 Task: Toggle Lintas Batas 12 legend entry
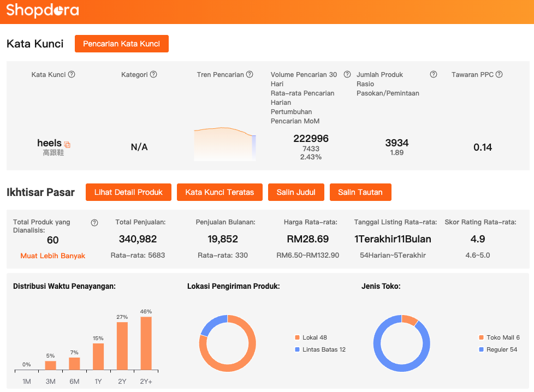coord(320,349)
